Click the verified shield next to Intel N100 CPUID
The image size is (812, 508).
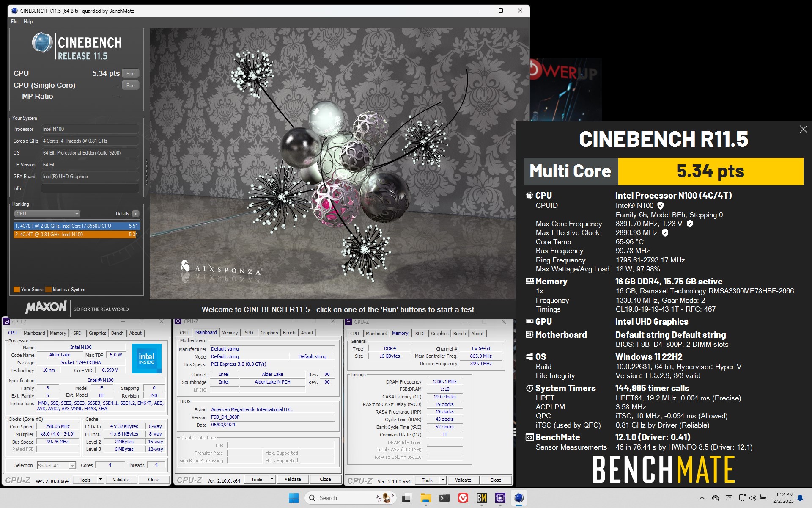point(661,206)
